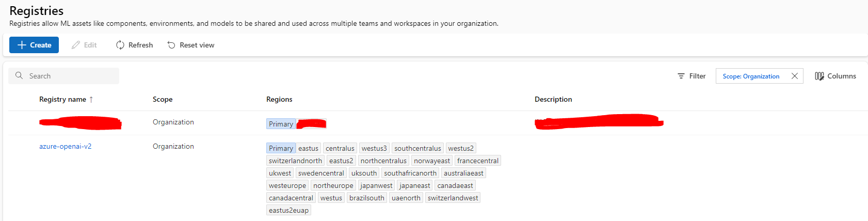Sort by Registry name column
The width and height of the screenshot is (868, 221).
pos(62,99)
